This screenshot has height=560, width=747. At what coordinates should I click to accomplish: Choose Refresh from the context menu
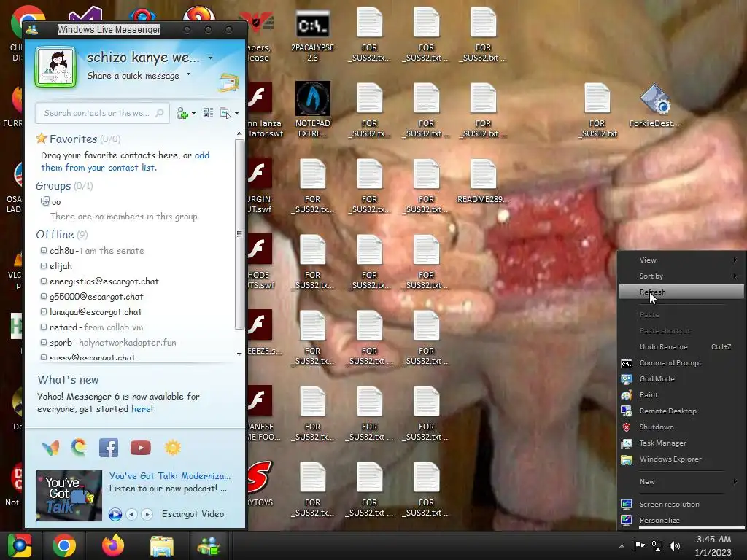(x=681, y=292)
